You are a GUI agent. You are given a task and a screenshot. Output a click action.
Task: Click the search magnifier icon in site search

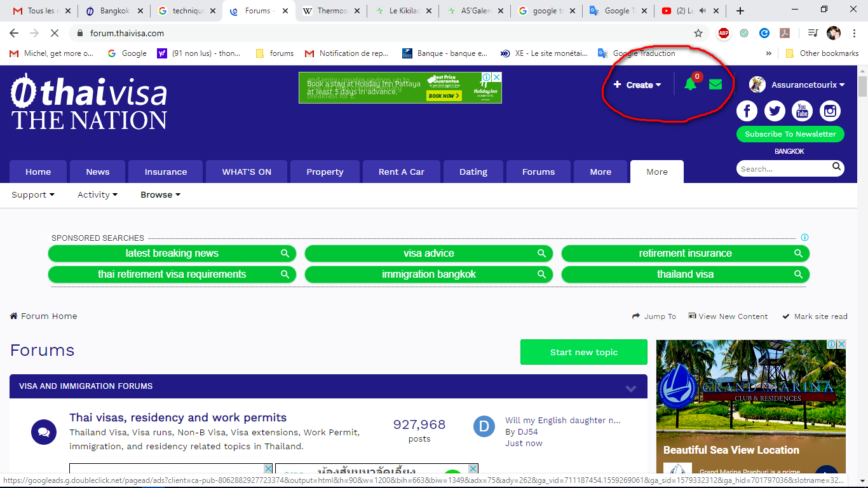837,168
